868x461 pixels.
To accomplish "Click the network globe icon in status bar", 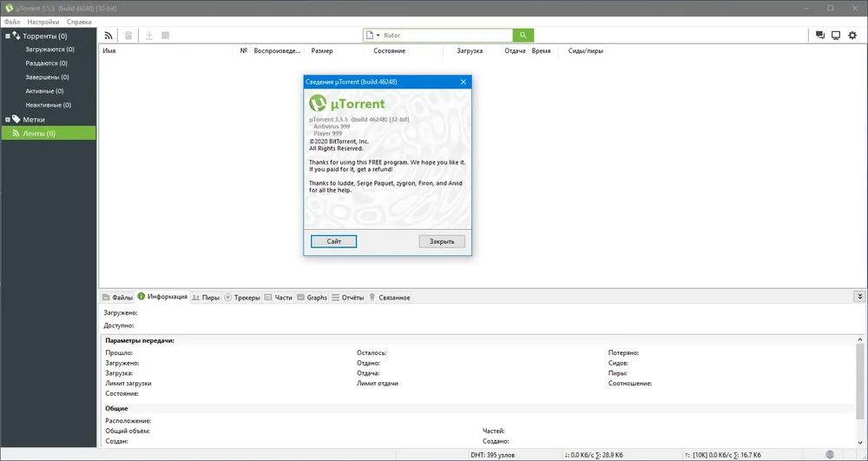I will (x=830, y=455).
